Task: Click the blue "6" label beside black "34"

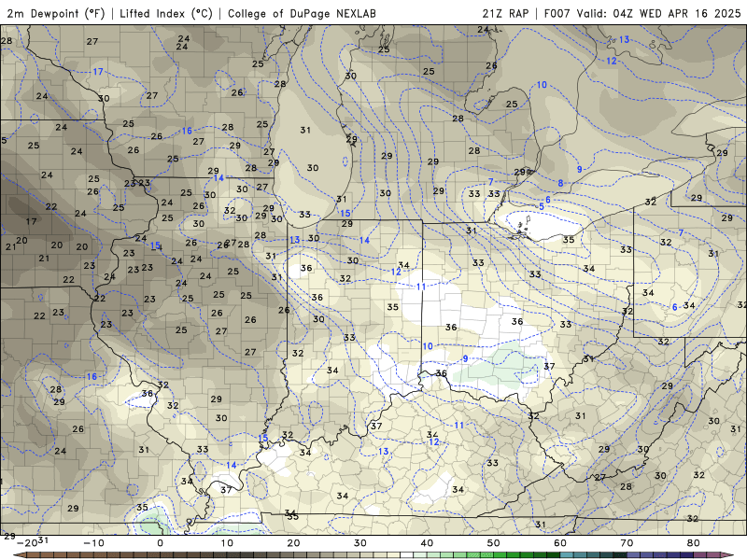Action: pos(675,307)
